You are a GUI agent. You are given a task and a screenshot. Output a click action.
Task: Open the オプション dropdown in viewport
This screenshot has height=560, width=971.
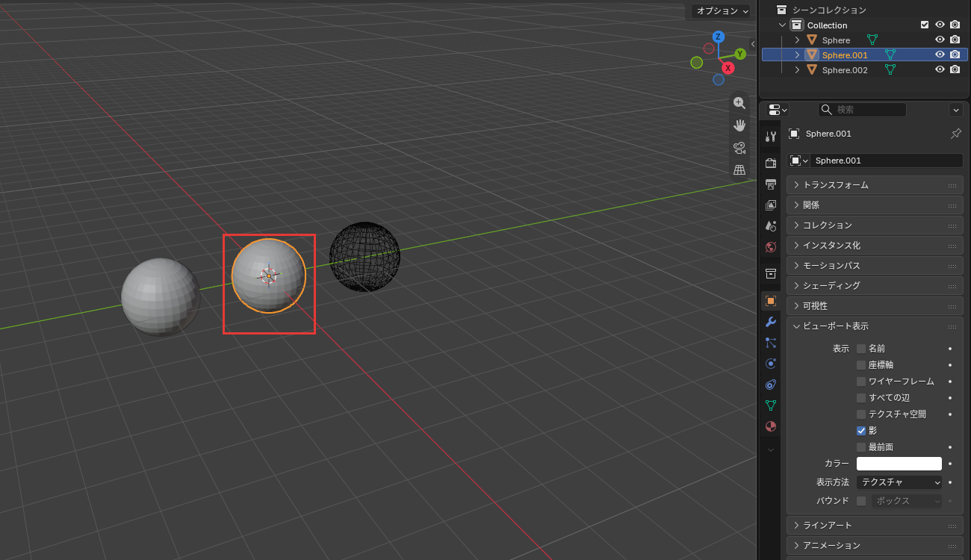pos(721,10)
